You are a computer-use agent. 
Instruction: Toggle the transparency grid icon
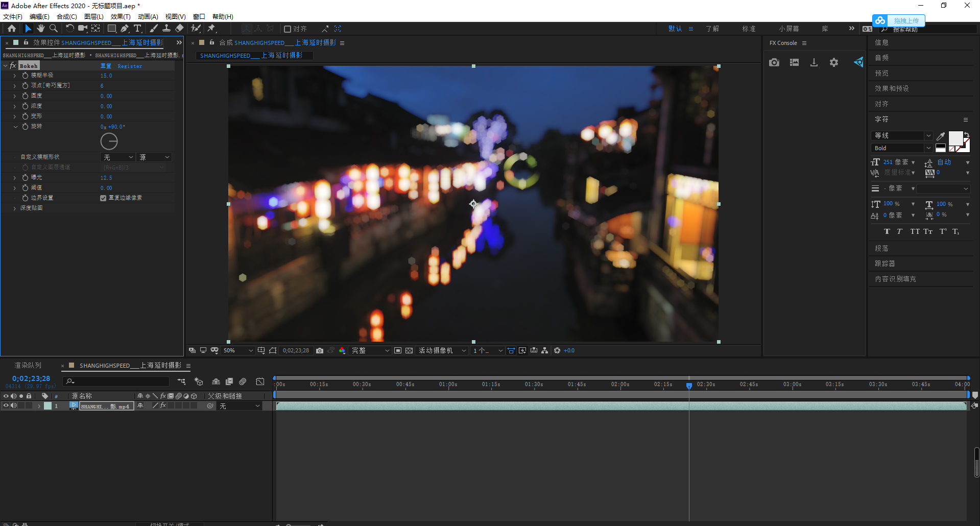tap(409, 350)
